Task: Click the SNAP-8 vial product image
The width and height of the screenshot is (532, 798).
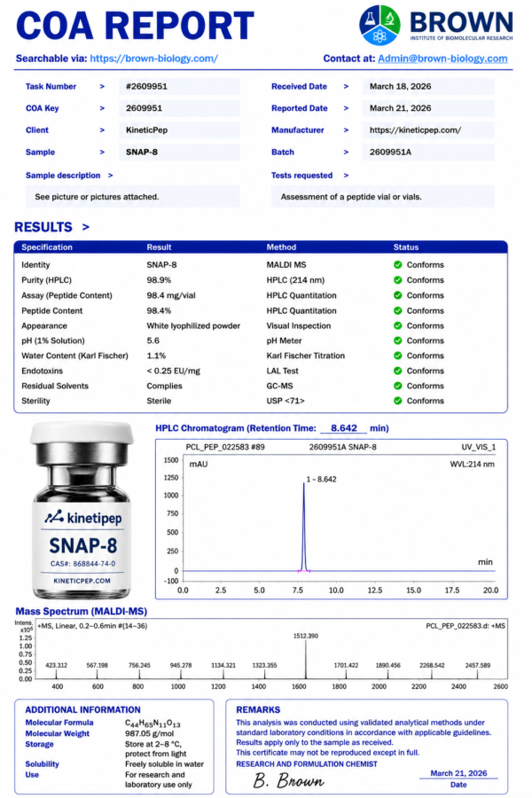Action: coord(82,511)
